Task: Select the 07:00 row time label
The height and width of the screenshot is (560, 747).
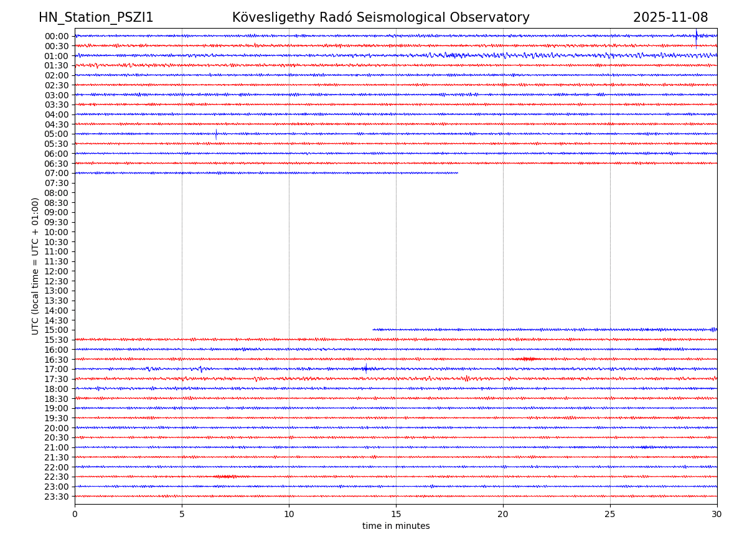Action: 56,173
